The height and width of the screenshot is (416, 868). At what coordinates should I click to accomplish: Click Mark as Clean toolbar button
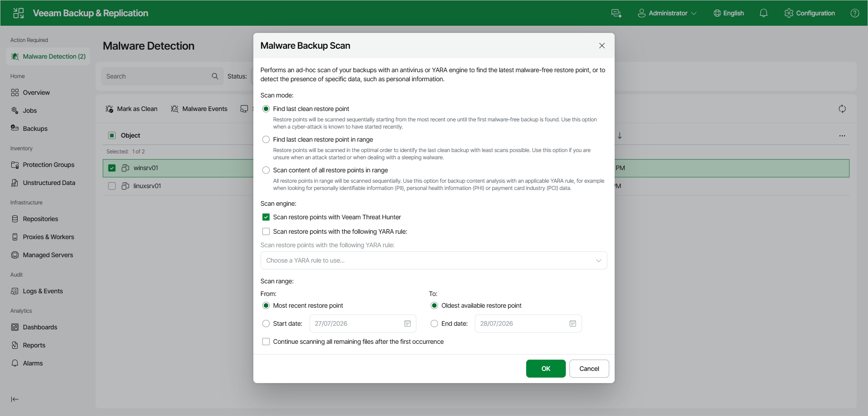pos(131,109)
